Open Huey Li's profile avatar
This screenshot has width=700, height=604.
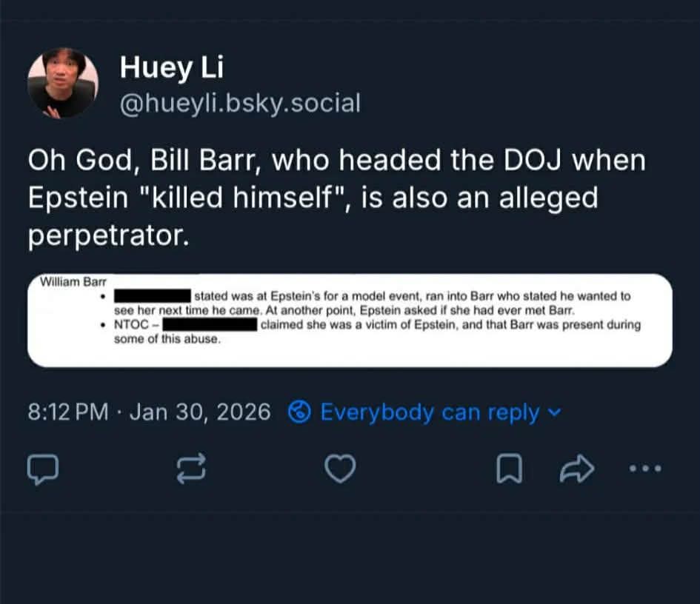[63, 84]
